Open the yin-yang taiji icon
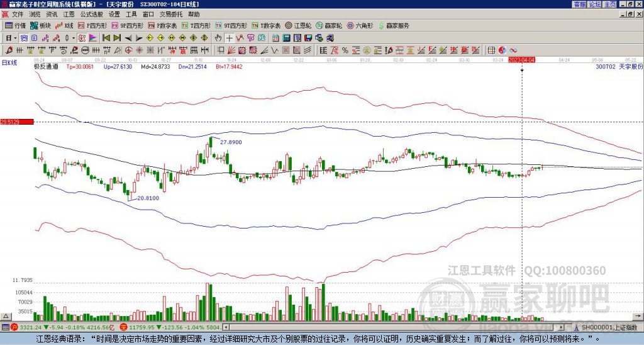This screenshot has width=644, height=345. (502, 50)
